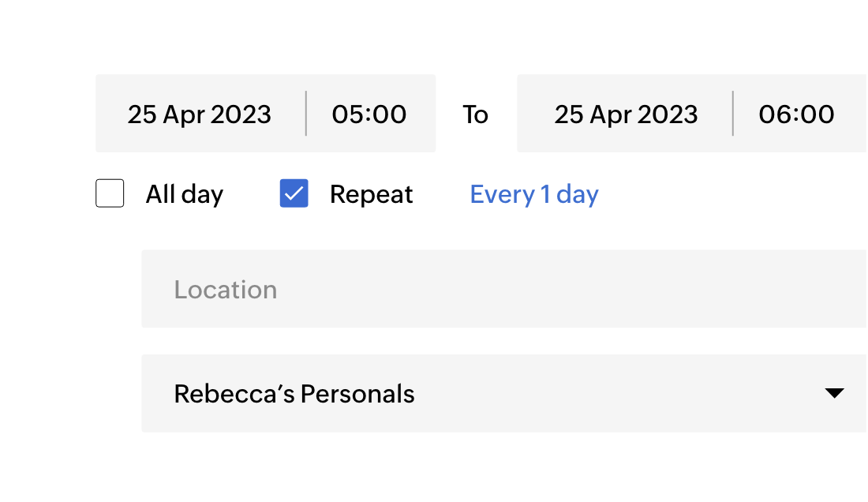
Task: Click the To label between dates
Action: (x=476, y=114)
